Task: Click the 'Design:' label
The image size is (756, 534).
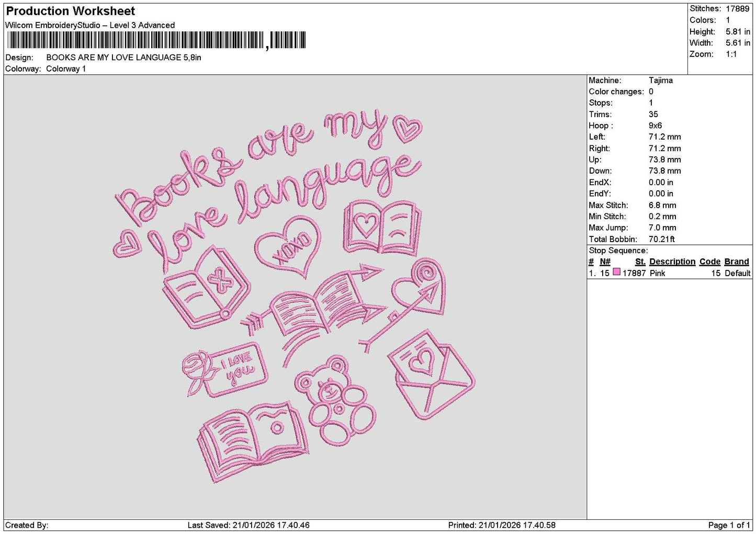Action: click(19, 58)
